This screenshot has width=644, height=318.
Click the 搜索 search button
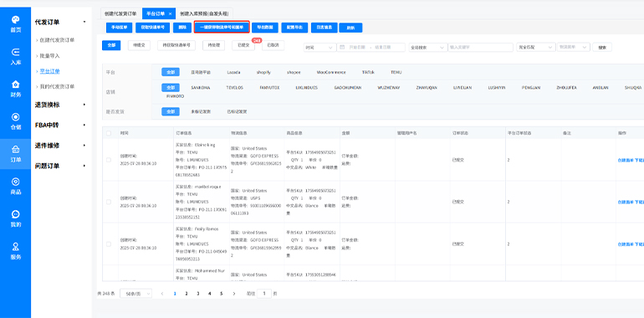pos(602,47)
